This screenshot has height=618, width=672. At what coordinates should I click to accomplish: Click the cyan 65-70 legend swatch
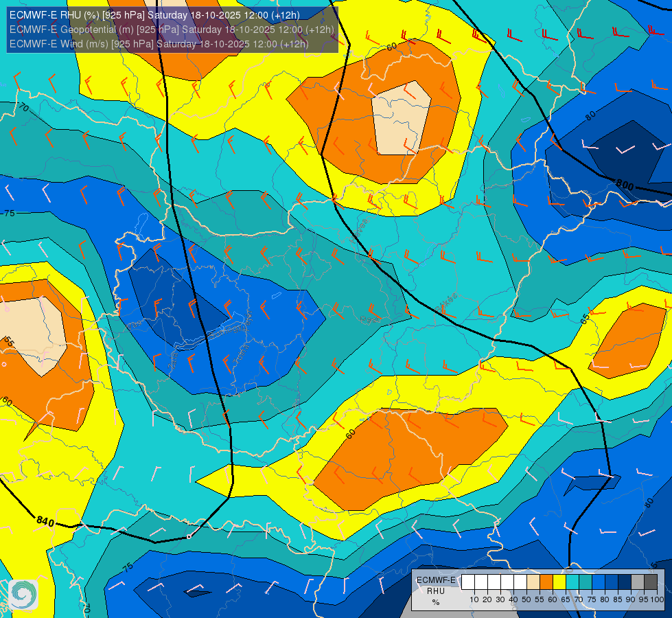coord(572,582)
